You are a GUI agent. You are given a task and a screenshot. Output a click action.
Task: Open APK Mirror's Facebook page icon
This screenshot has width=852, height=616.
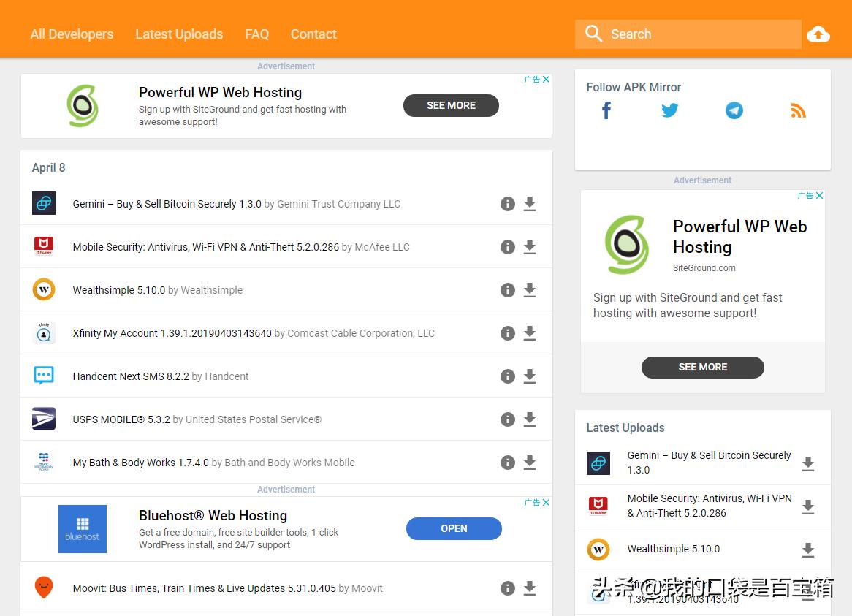tap(606, 110)
